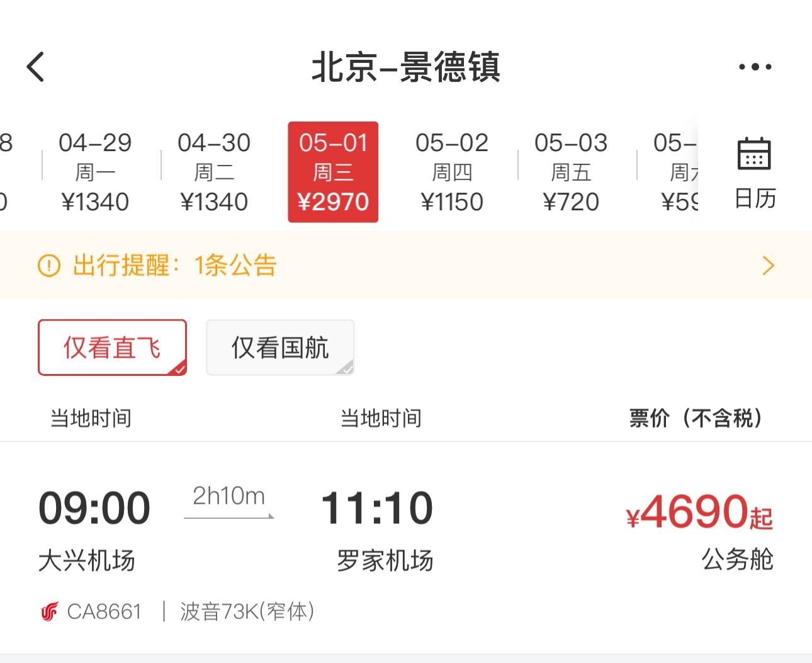
Task: Tap the ¥4690 business class price
Action: pos(699,511)
